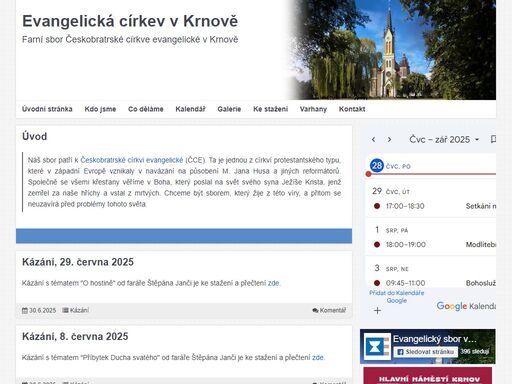Open the Kdo jsme menu item
Image resolution: width=512 pixels, height=384 pixels.
100,109
